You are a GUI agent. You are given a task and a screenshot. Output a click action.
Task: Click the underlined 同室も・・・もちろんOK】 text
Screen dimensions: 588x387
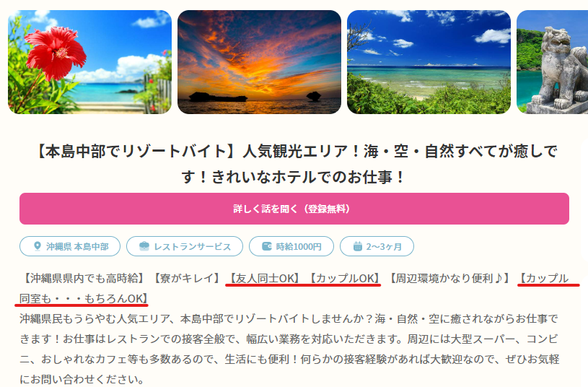coord(84,298)
